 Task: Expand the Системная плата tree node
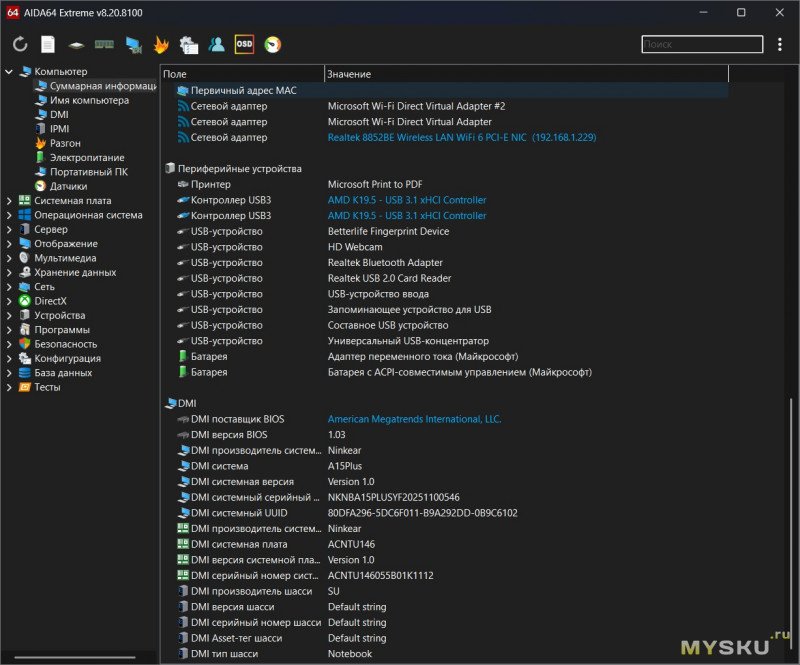[9, 201]
